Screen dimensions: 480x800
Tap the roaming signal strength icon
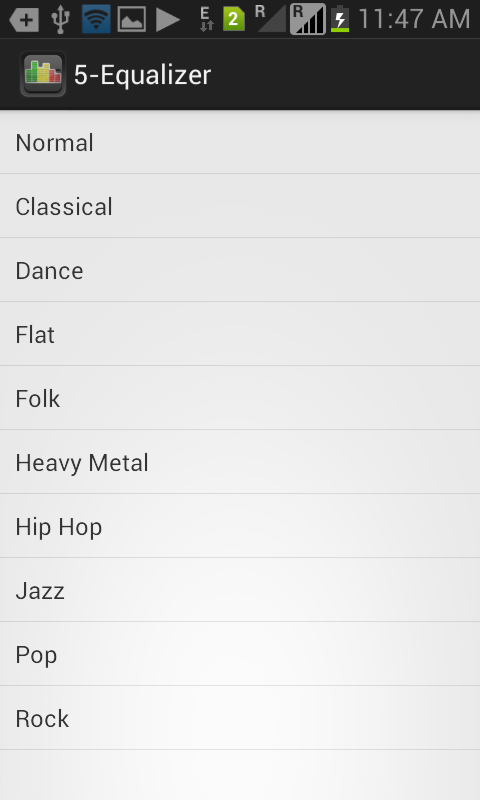pos(308,19)
